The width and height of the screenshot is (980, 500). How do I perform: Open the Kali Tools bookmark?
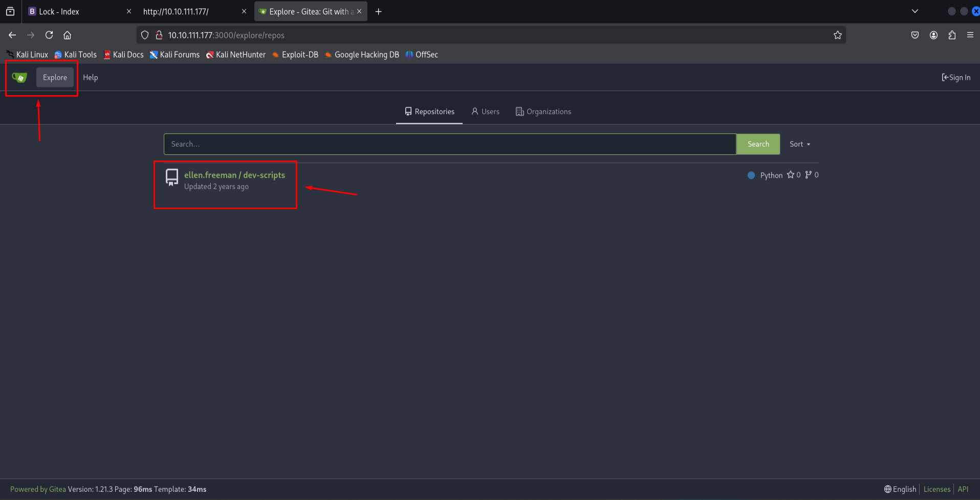click(76, 55)
